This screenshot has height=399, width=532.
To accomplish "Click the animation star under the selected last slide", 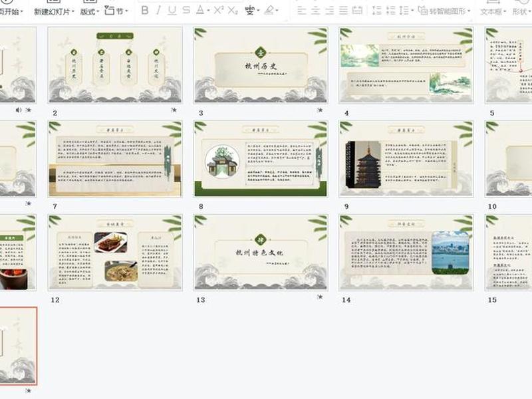I will point(29,390).
